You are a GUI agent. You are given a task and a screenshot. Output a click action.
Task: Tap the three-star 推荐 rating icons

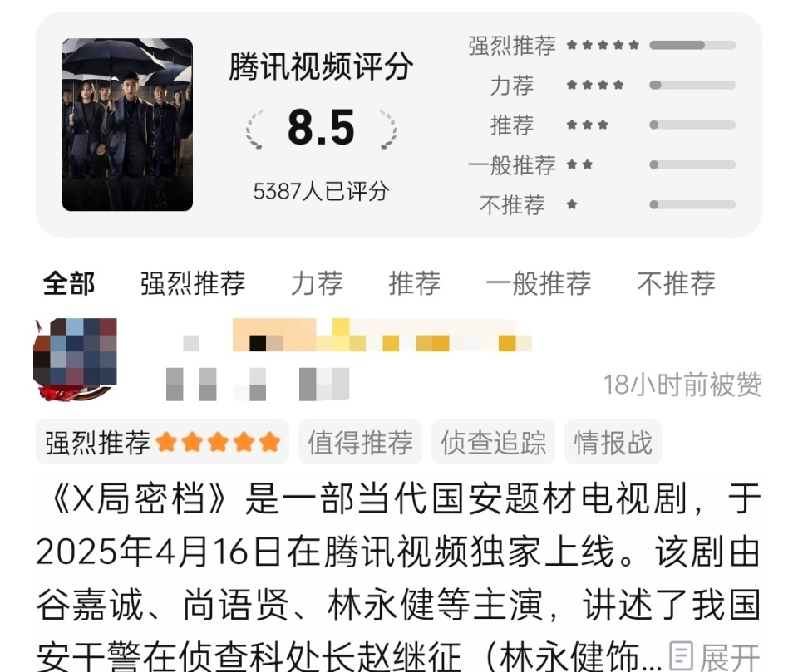click(x=588, y=125)
